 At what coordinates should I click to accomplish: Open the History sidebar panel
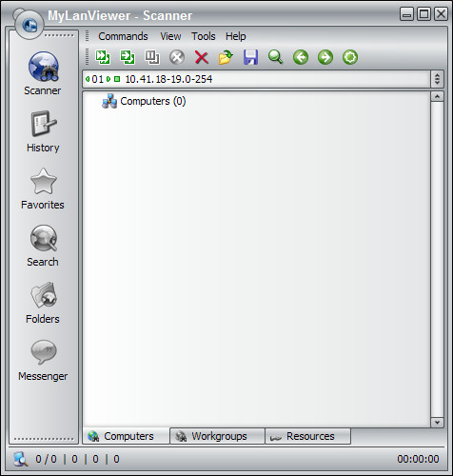click(x=43, y=131)
